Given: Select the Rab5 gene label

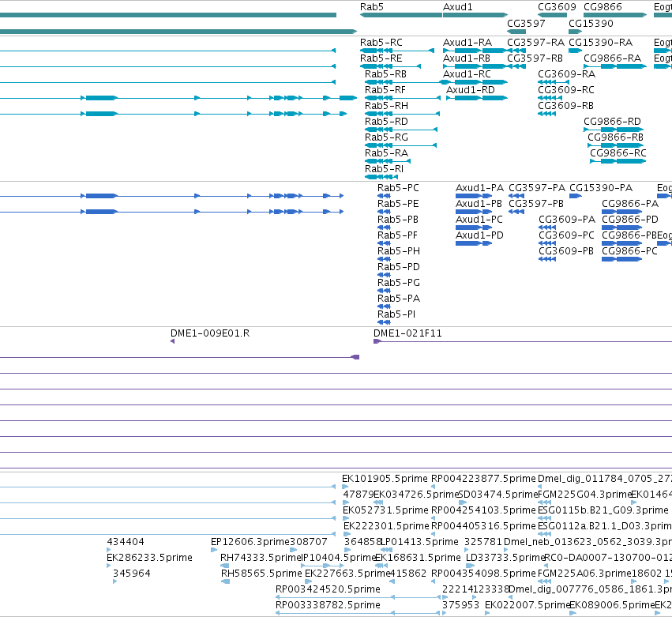Looking at the screenshot, I should click(372, 7).
